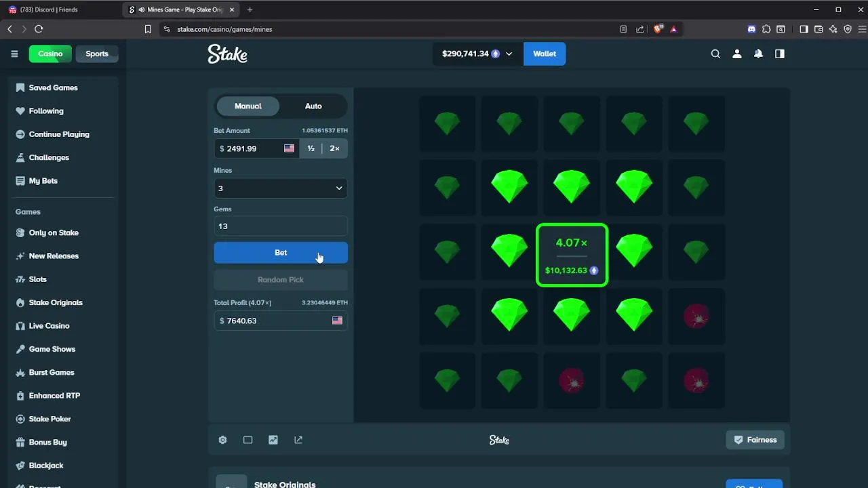The image size is (868, 488).
Task: Halve the bet amount with ½
Action: pyautogui.click(x=311, y=148)
